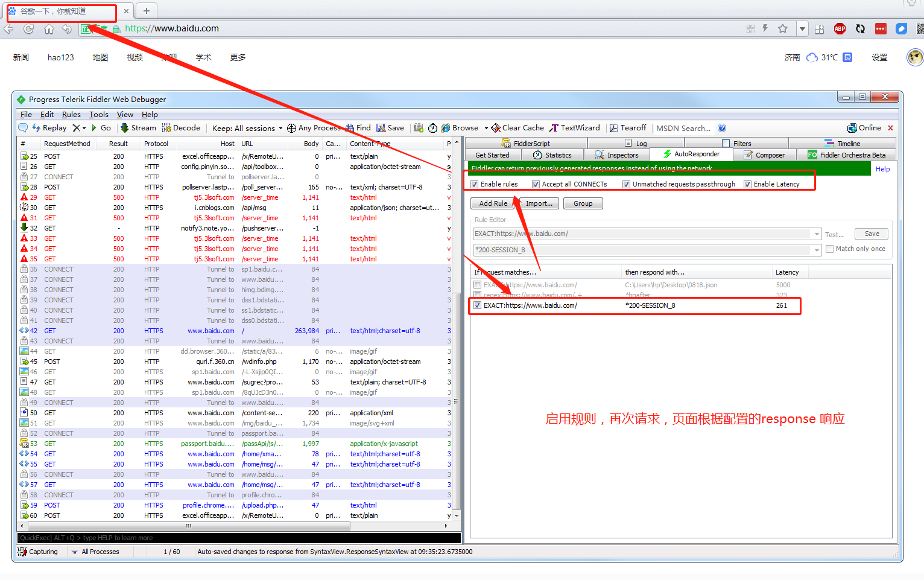924x580 pixels.
Task: Expand the EXACT URL match dropdown
Action: (x=817, y=234)
